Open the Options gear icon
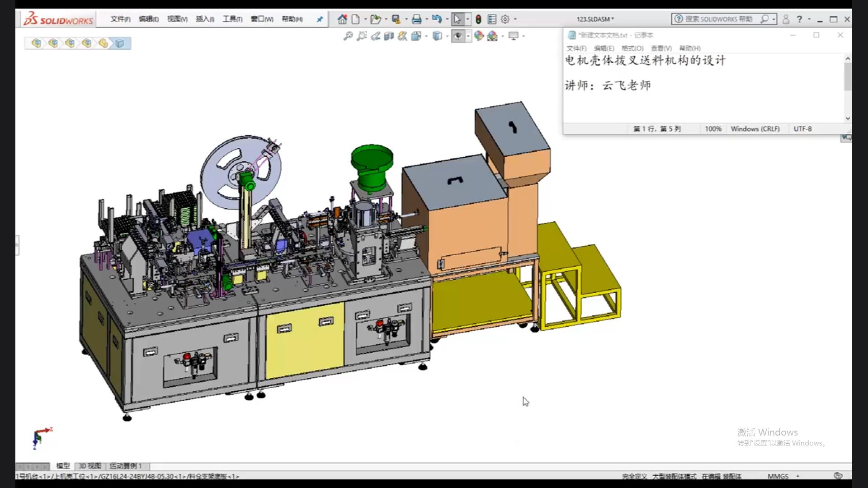 505,19
